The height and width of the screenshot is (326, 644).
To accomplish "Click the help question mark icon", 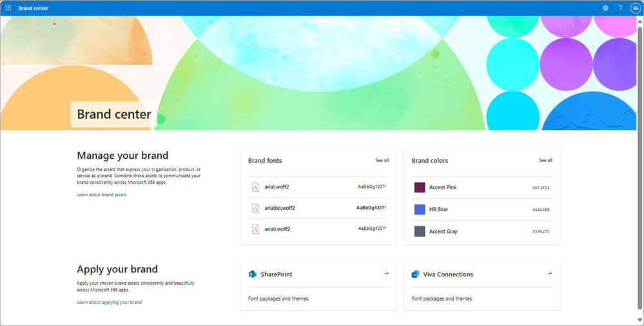I will click(620, 8).
